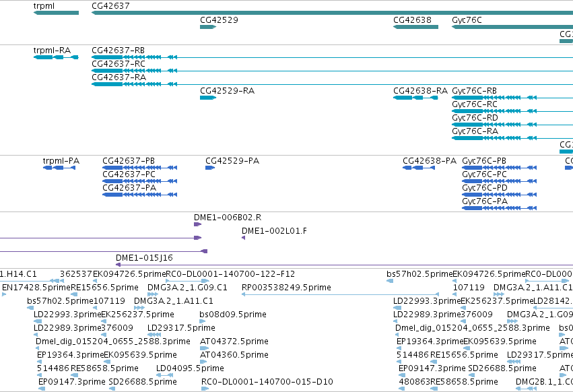Select protein Gyc76C-PB
573x392 pixels.
484,161
